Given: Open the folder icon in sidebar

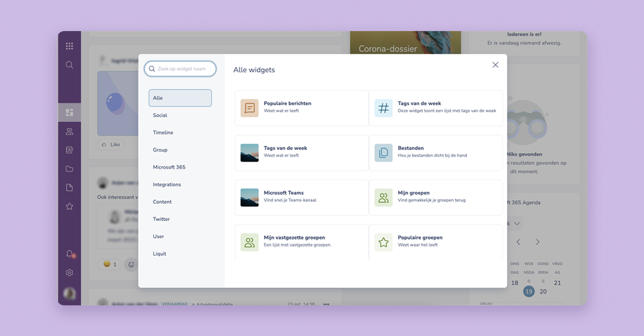Looking at the screenshot, I should [x=69, y=169].
